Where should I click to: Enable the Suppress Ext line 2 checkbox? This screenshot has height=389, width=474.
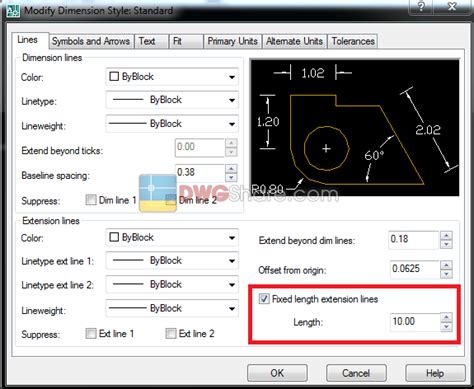click(171, 333)
